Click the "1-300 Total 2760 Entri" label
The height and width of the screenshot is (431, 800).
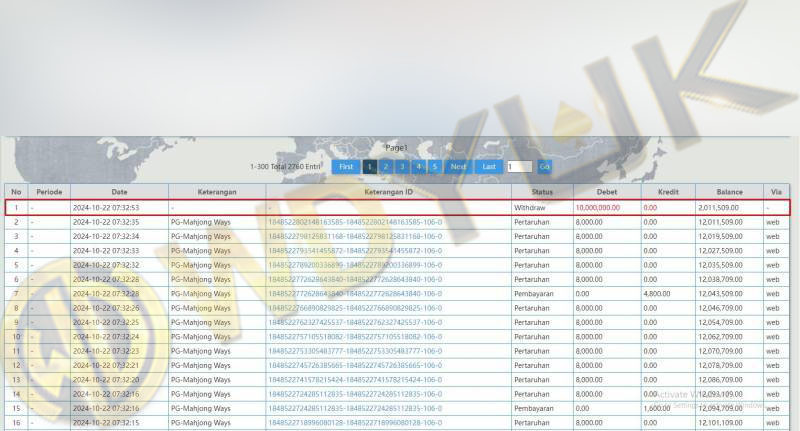click(286, 167)
